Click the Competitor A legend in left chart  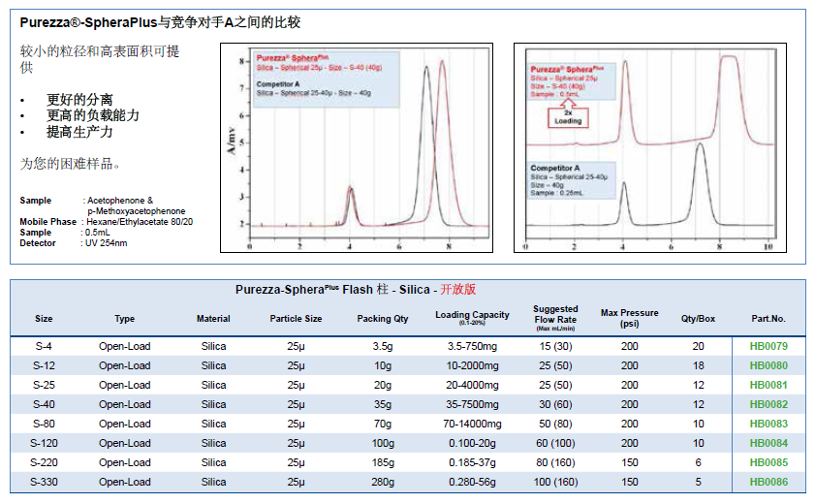click(314, 88)
